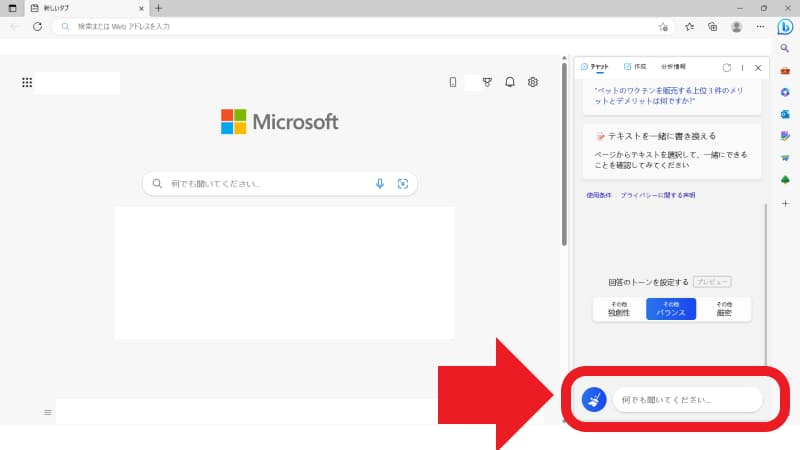Click the main page vertical scrollbar
The width and height of the screenshot is (800, 450).
(564, 153)
